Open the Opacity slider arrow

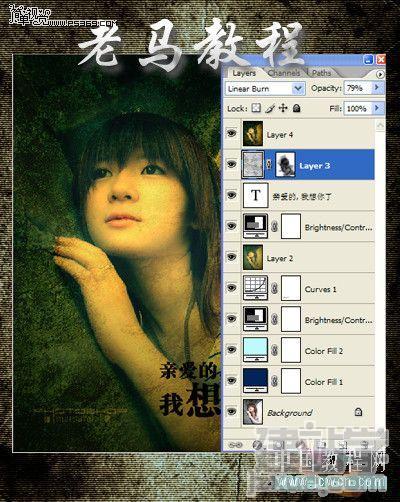(x=377, y=87)
